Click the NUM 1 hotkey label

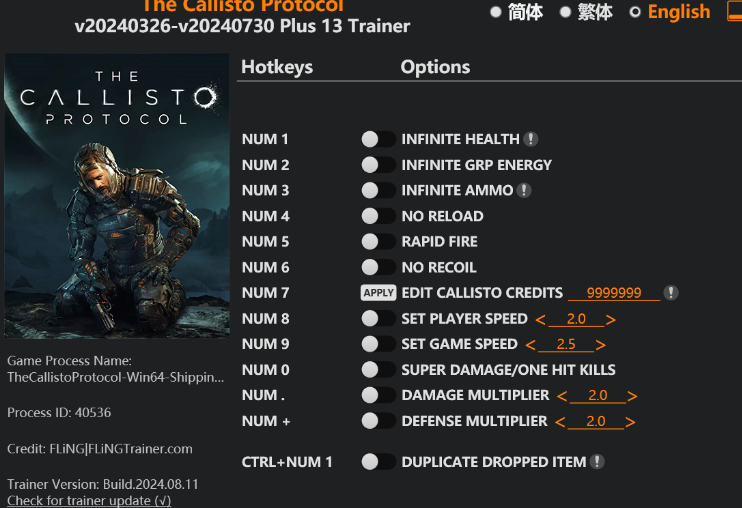(265, 139)
